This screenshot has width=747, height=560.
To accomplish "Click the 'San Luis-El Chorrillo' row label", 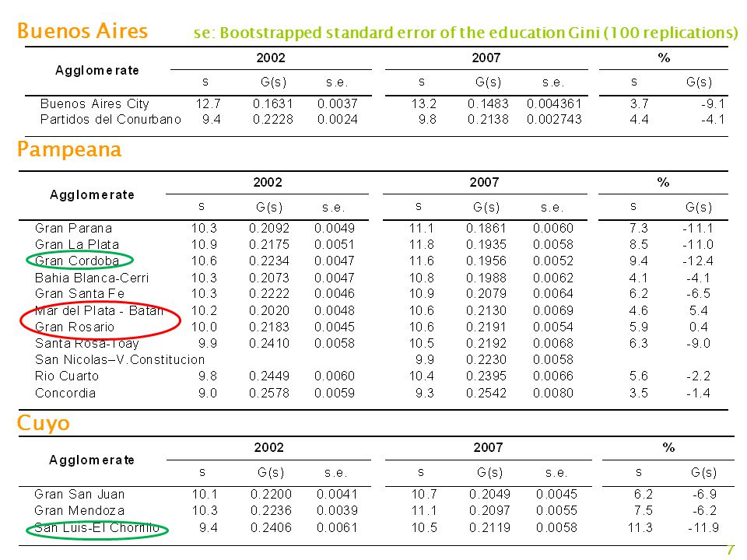I will click(x=96, y=527).
